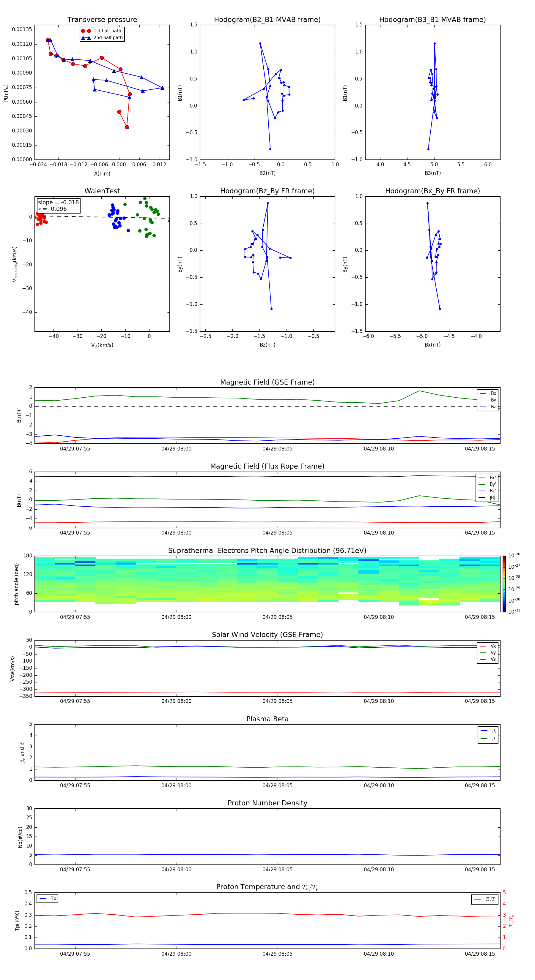Click the "Hodogram(Bz_By FR frame)" title

267,191
